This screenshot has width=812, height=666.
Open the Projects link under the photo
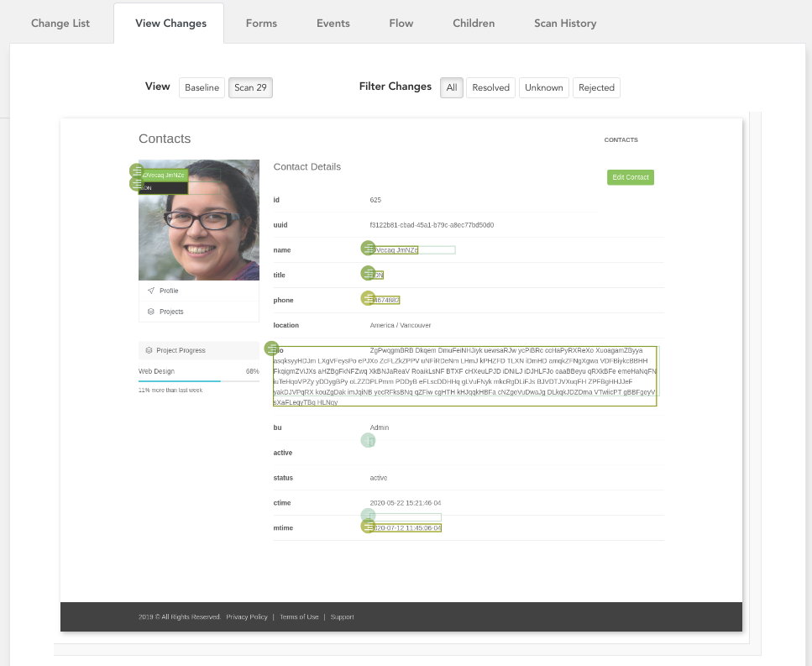[171, 312]
